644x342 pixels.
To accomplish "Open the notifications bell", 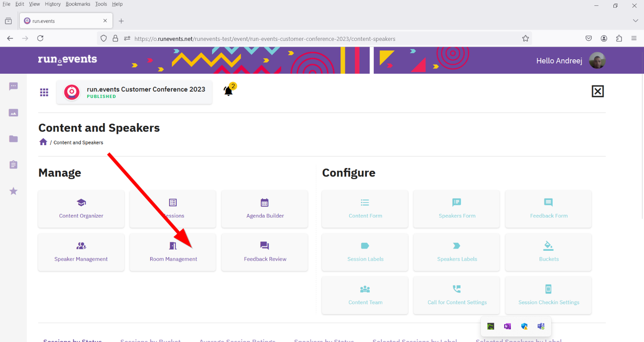I will [x=229, y=90].
